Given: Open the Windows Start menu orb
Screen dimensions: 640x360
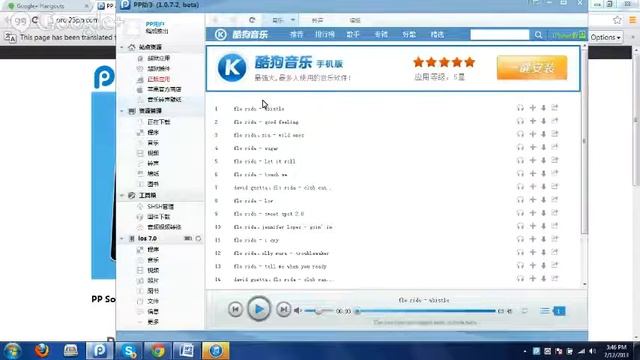Looking at the screenshot, I should [12, 351].
